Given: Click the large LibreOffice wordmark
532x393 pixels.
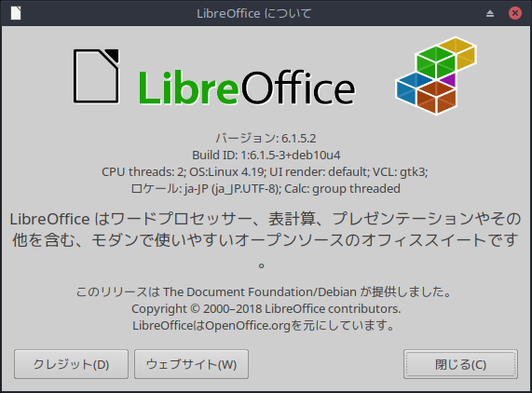Looking at the screenshot, I should click(x=247, y=88).
